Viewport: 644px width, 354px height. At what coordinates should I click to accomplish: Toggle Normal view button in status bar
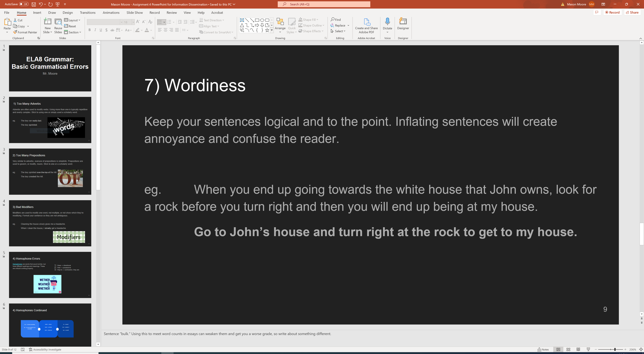(x=558, y=349)
